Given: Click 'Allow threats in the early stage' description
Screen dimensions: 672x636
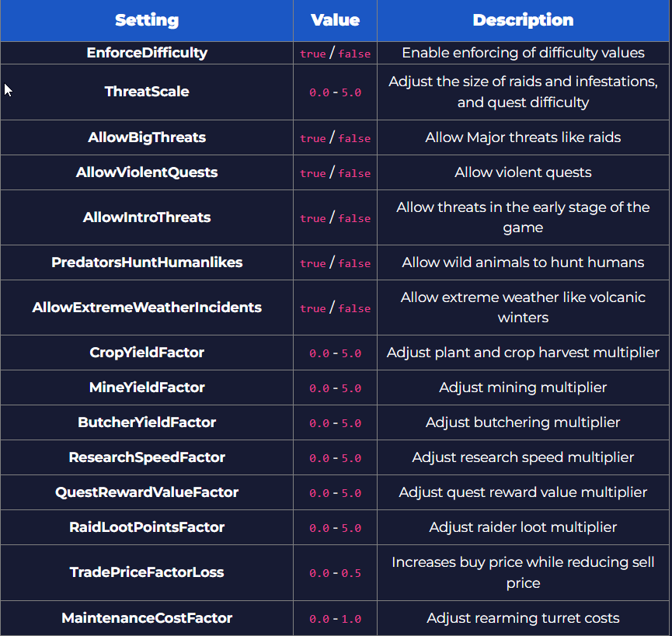Looking at the screenshot, I should (523, 217).
